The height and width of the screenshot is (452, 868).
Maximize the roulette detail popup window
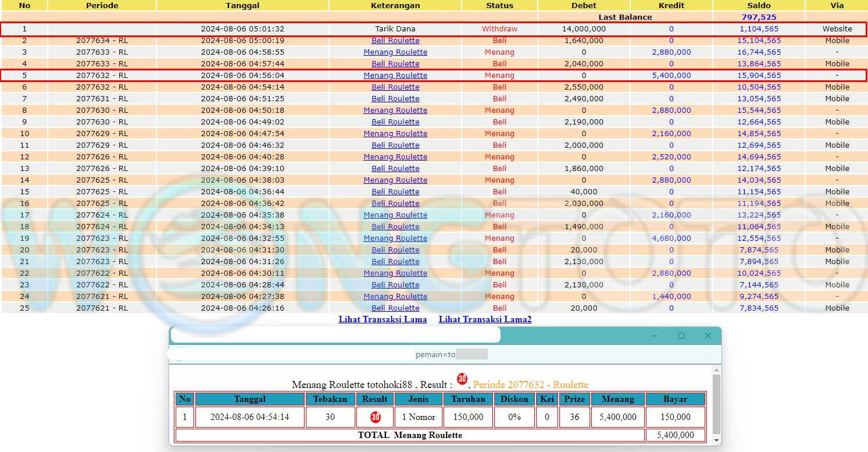(681, 336)
